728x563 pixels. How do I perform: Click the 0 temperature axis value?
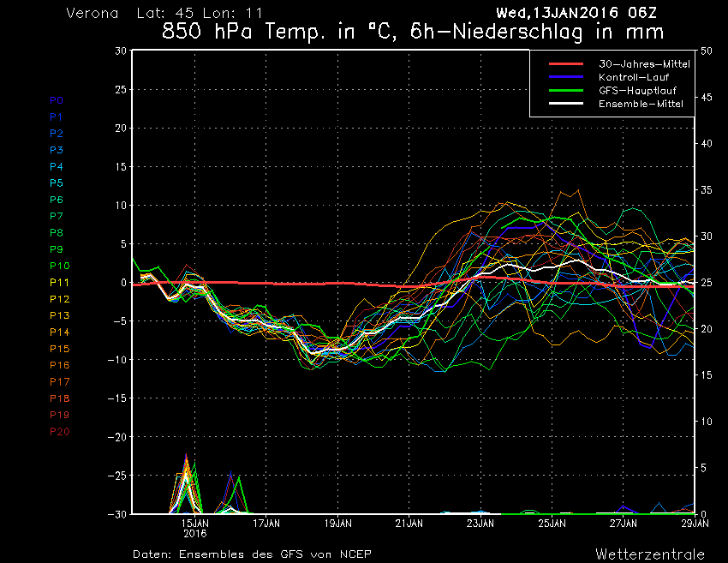(x=124, y=283)
